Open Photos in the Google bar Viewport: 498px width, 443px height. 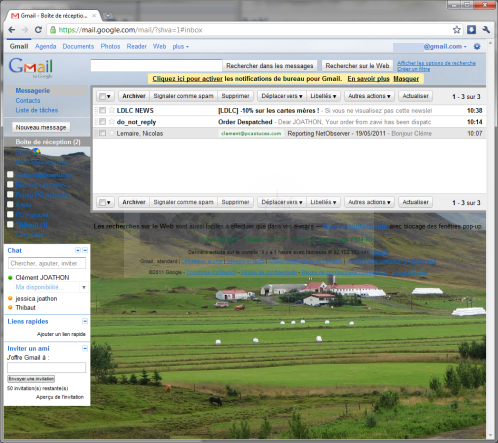pyautogui.click(x=110, y=46)
